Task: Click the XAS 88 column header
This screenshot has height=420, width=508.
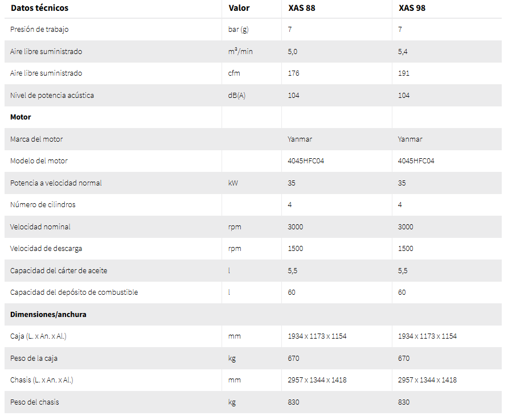Action: click(x=302, y=8)
